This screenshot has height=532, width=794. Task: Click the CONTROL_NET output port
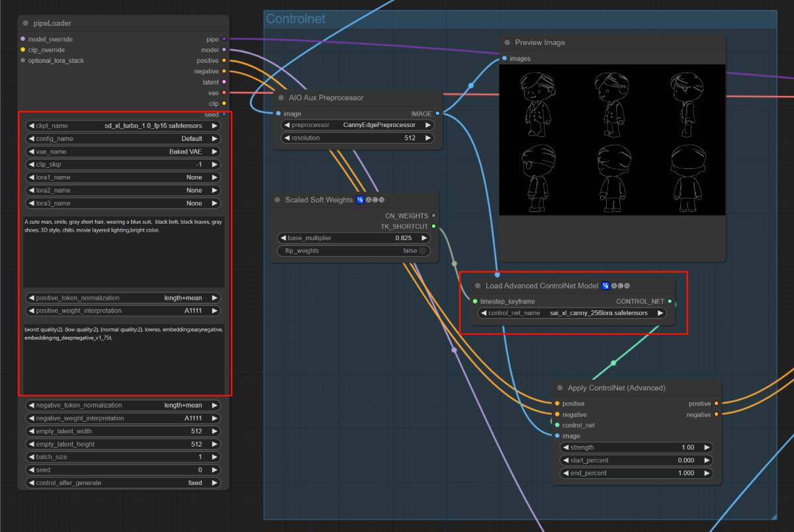(670, 302)
